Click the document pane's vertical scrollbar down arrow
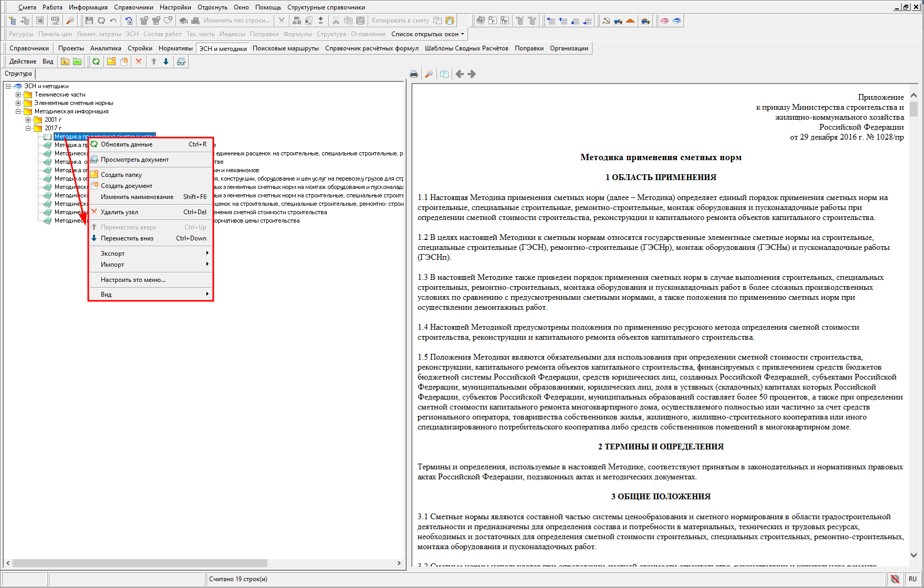This screenshot has height=588, width=924. [x=913, y=555]
